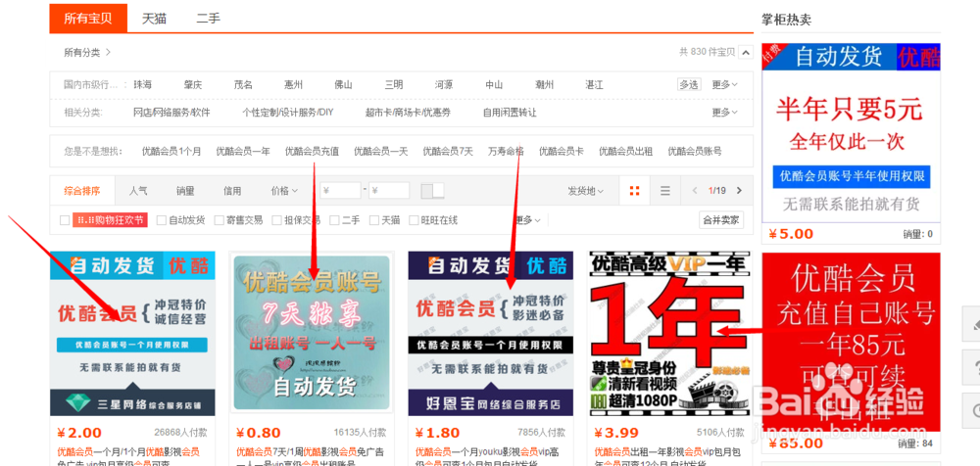Go to previous results page arrow
980x466 pixels.
click(696, 191)
